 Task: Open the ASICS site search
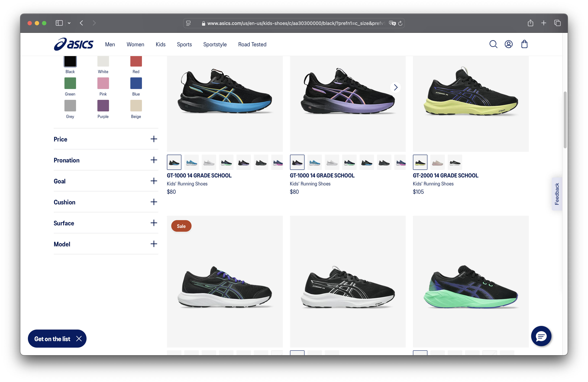[493, 44]
